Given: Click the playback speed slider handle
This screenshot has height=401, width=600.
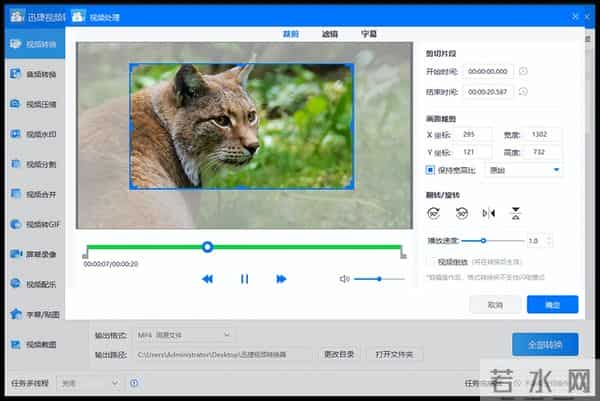Looking at the screenshot, I should pyautogui.click(x=483, y=241).
